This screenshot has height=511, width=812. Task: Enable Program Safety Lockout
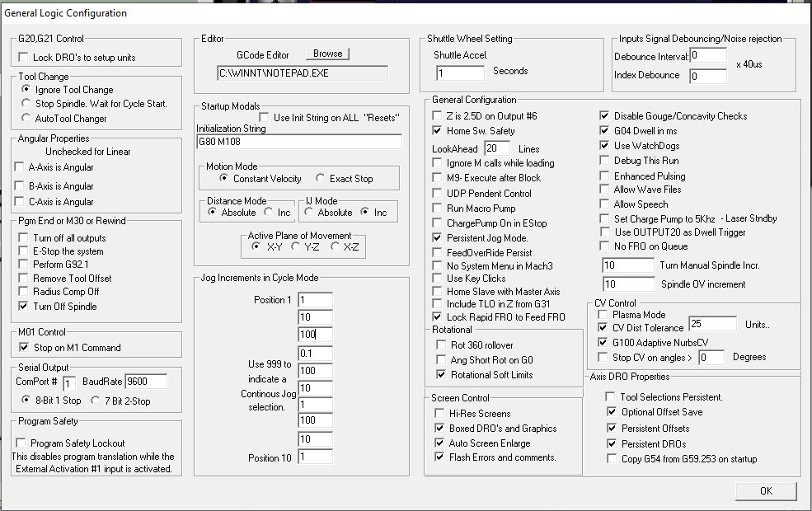(x=21, y=443)
